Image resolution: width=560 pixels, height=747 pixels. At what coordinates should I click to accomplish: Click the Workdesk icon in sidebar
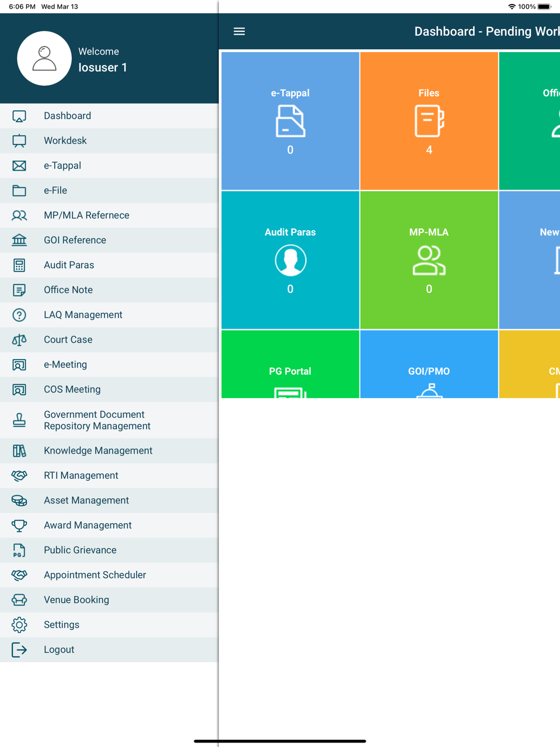pos(19,141)
